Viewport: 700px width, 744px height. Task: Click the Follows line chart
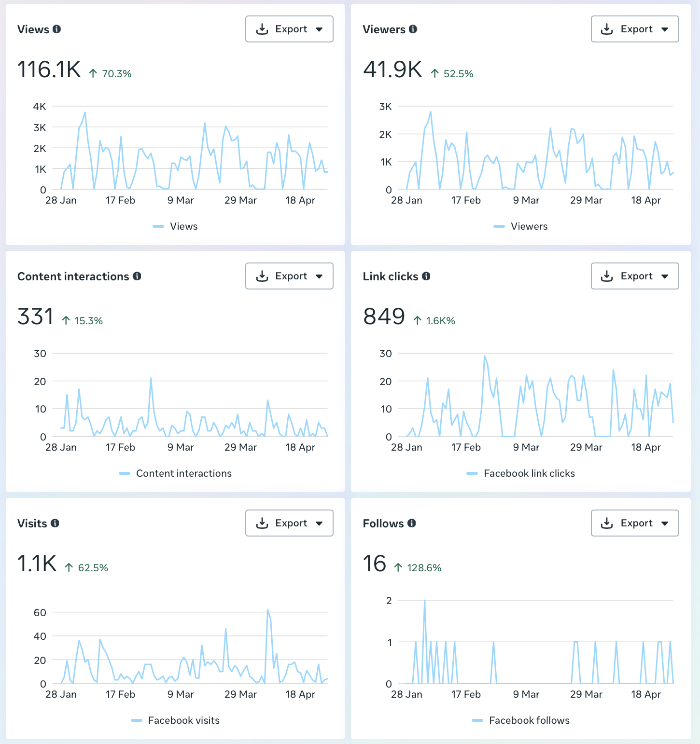[536, 642]
